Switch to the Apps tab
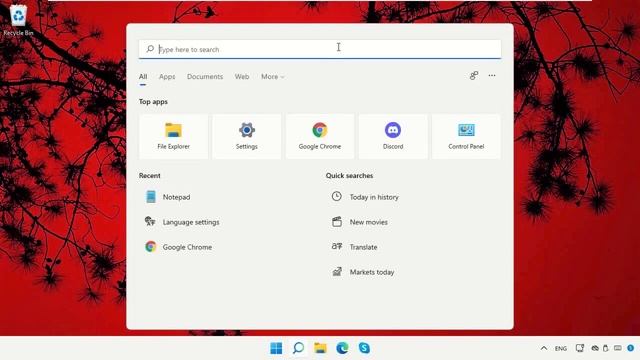 pos(167,77)
